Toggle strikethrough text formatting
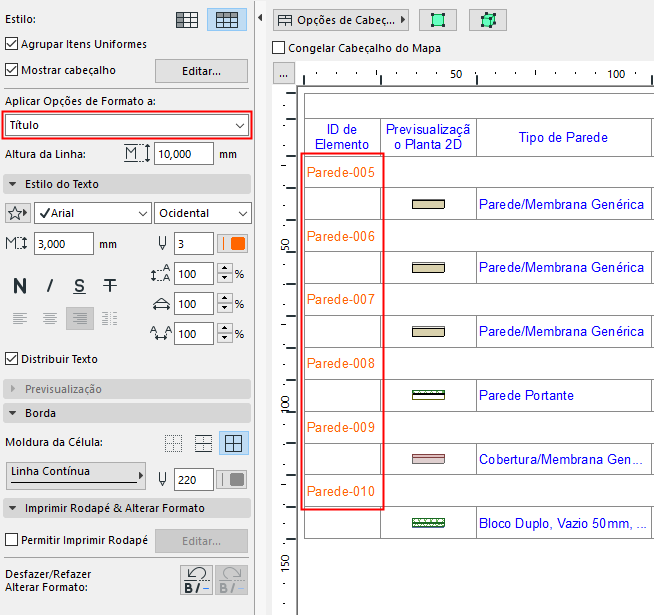The height and width of the screenshot is (615, 654). point(110,286)
